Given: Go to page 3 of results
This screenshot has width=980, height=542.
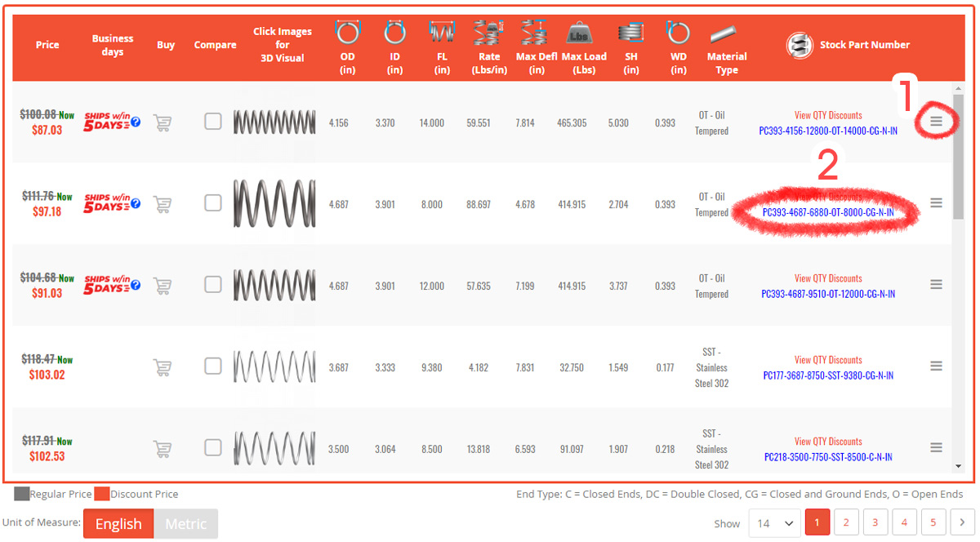Looking at the screenshot, I should tap(875, 522).
